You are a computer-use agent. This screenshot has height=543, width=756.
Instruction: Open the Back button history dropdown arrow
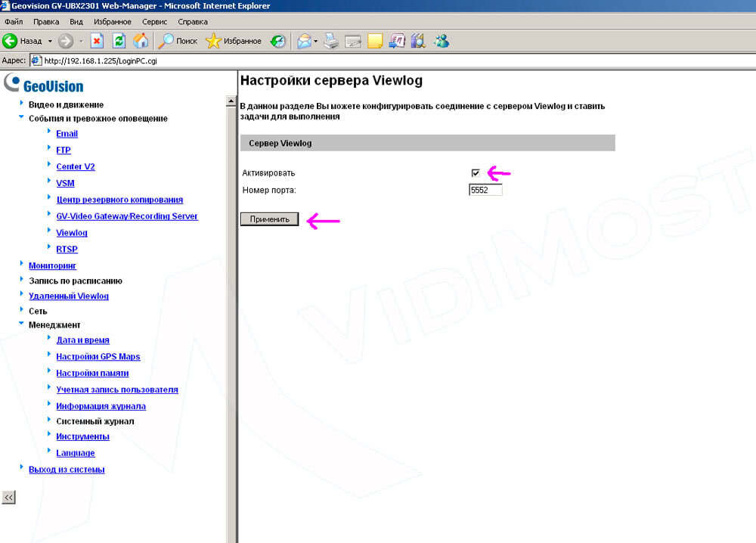click(x=50, y=41)
